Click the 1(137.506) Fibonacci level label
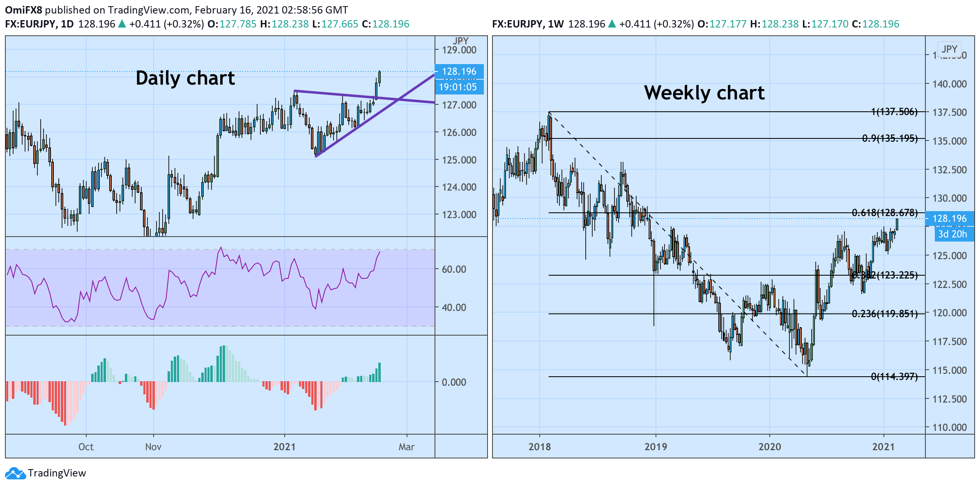 (894, 112)
